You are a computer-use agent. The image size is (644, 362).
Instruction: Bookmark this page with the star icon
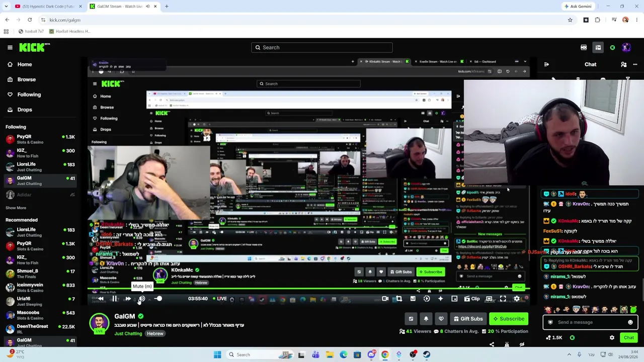(570, 20)
